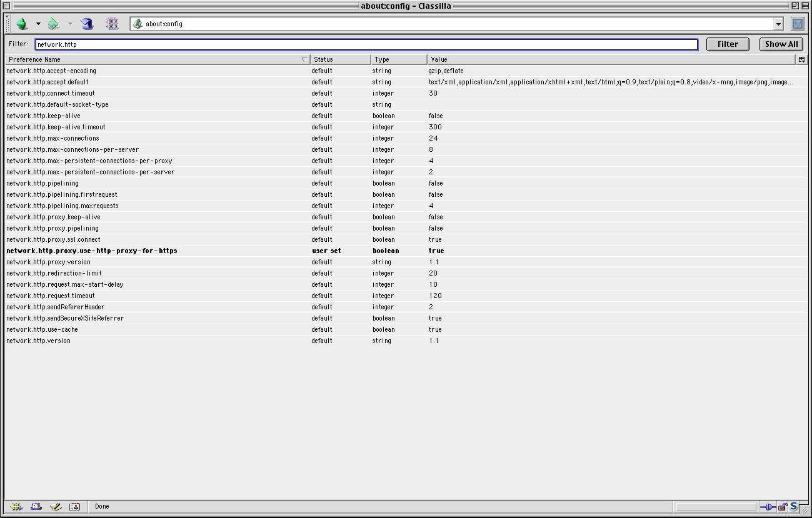Select network.http.proxy.ssl.connect preference

pos(406,239)
